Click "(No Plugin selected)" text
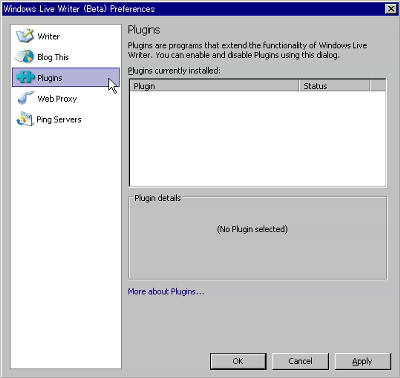 coord(252,229)
